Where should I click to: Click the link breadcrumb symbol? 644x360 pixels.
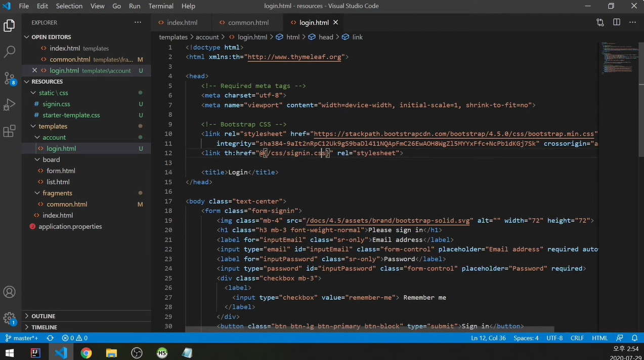tap(353, 37)
